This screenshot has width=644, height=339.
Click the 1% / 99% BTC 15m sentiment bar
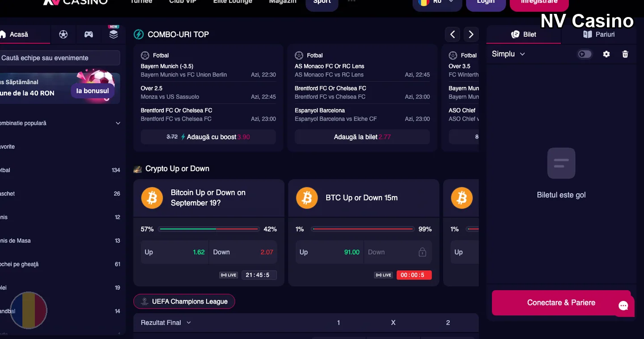point(363,229)
